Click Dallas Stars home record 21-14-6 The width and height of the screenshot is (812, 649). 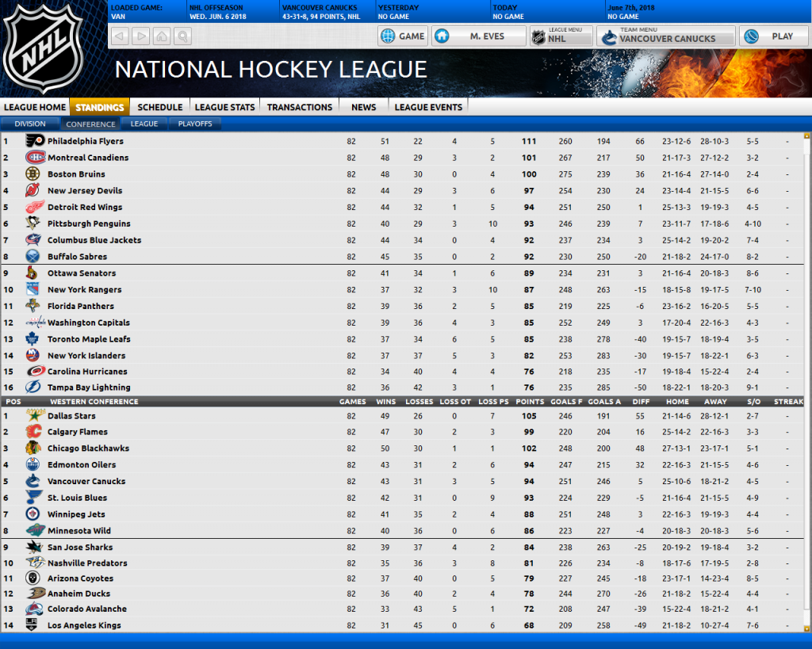point(677,416)
